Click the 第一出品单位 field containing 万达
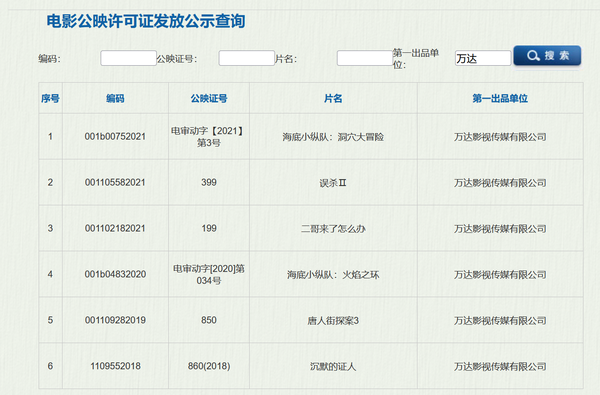Image resolution: width=600 pixels, height=395 pixels. [483, 58]
